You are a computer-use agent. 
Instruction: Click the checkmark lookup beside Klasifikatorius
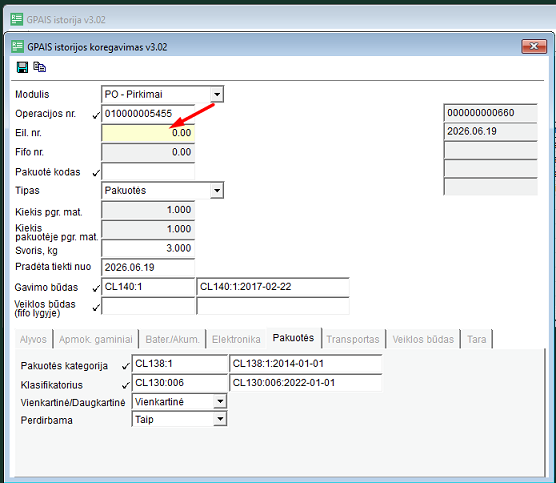(x=125, y=385)
